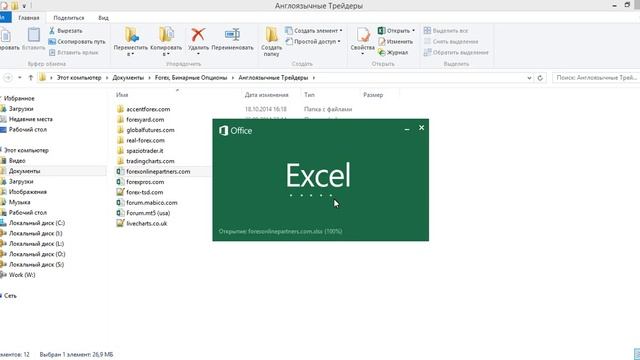Open recent locations dropdown near Back arrow

pos(20,78)
